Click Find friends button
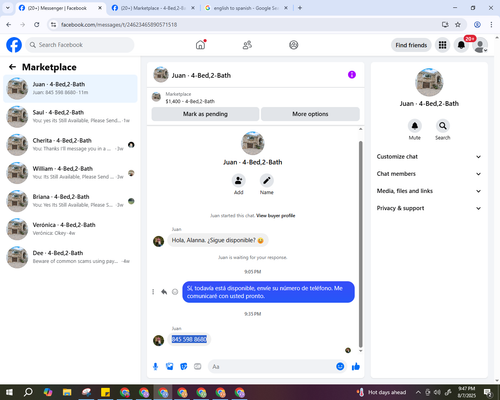The height and width of the screenshot is (400, 500). click(x=411, y=45)
